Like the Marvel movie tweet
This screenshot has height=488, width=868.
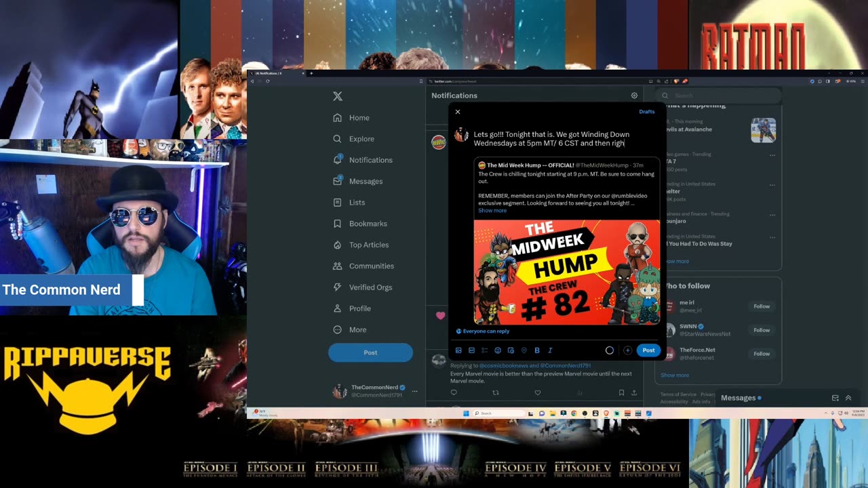[x=538, y=392]
